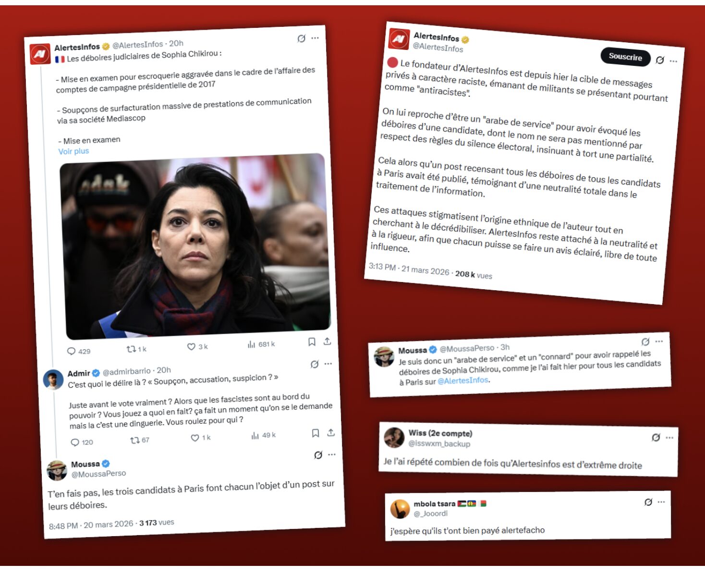The width and height of the screenshot is (705, 588).
Task: Open the Sophia Chikirou photo
Action: (195, 246)
